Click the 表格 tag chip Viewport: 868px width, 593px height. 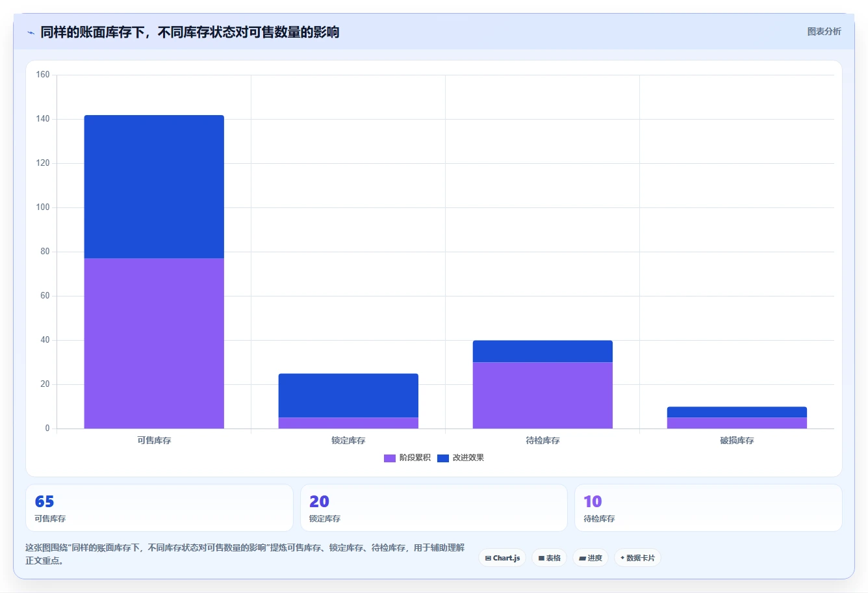tap(549, 558)
